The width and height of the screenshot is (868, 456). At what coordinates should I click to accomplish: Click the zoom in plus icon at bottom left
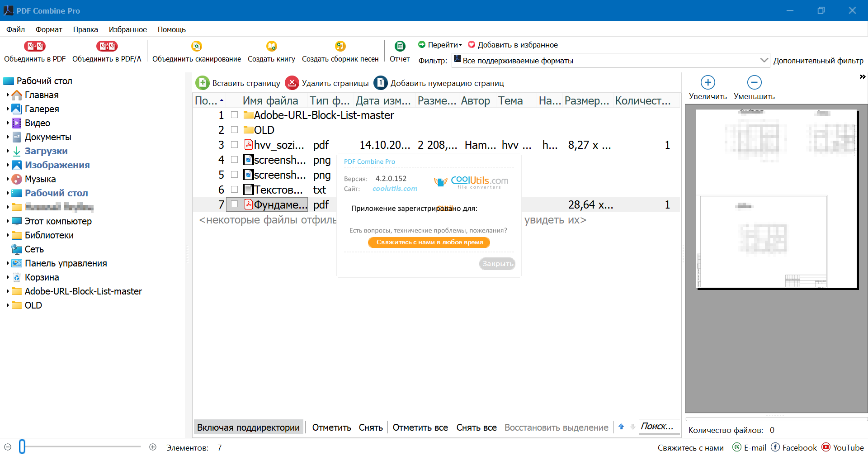point(153,447)
